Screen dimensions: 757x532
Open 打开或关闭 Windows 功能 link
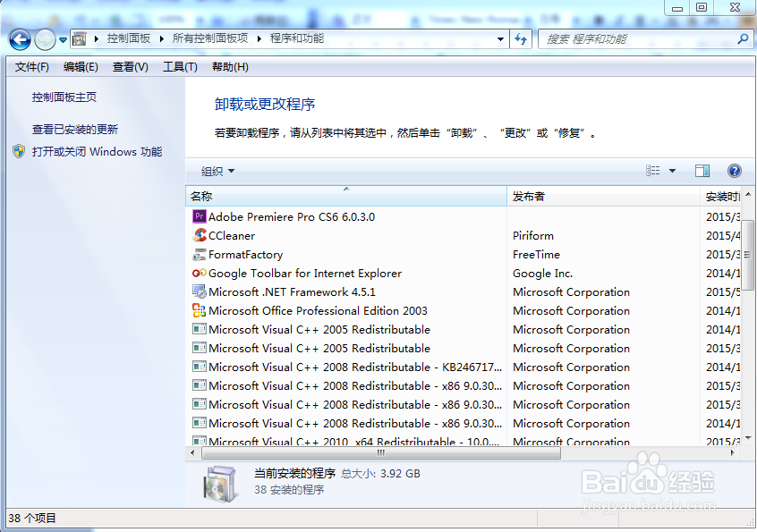click(x=97, y=151)
